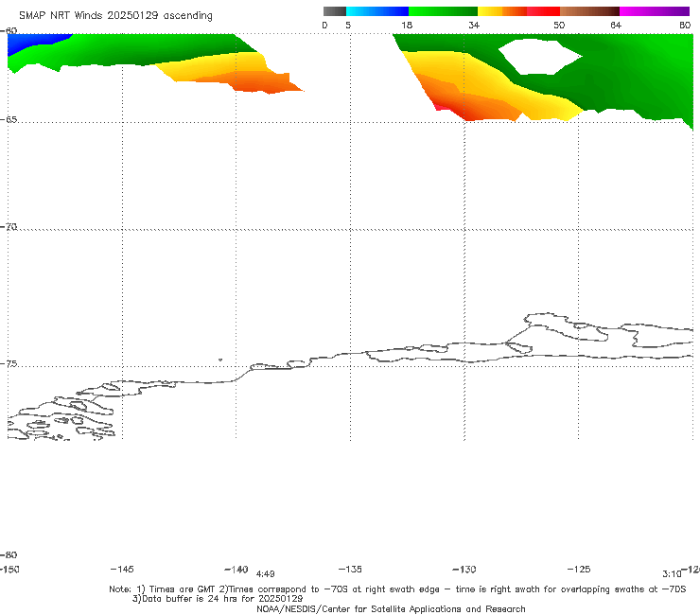
Task: Click the blue low-wind patch in the top-left corner of the map
Action: point(33,41)
